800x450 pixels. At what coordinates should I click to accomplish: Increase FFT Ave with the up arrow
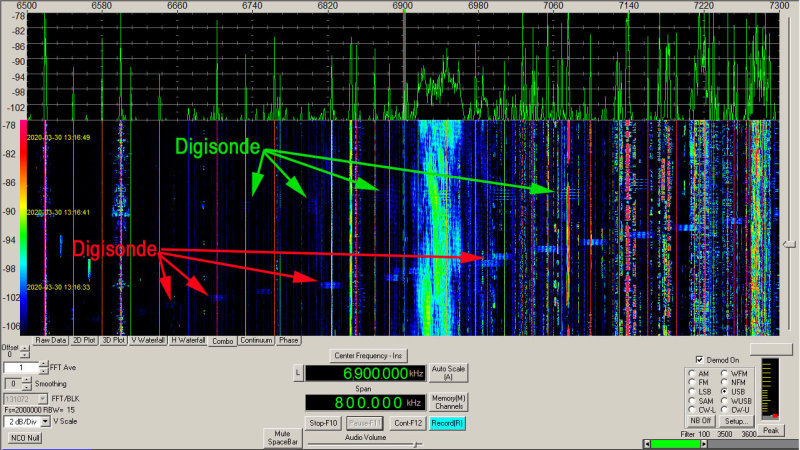coord(43,364)
